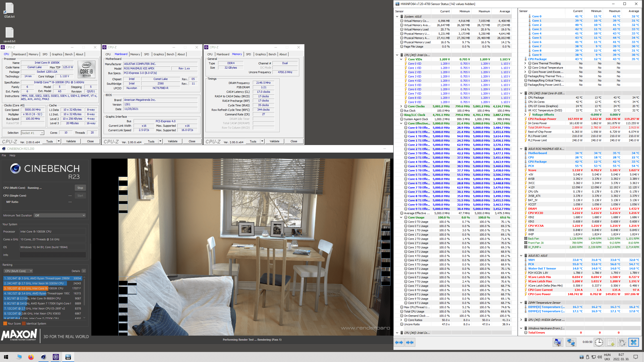Click Validate in third CPU-Z window
The height and width of the screenshot is (362, 644).
pos(274,141)
